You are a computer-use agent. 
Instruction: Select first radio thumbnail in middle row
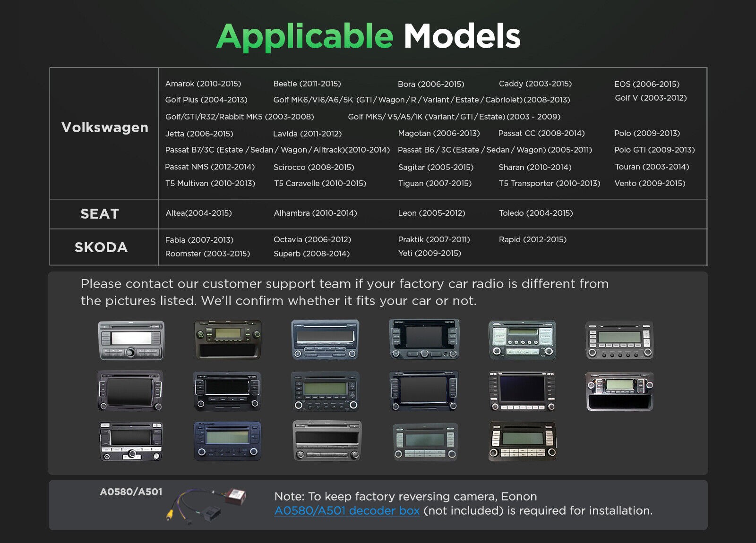pyautogui.click(x=130, y=391)
